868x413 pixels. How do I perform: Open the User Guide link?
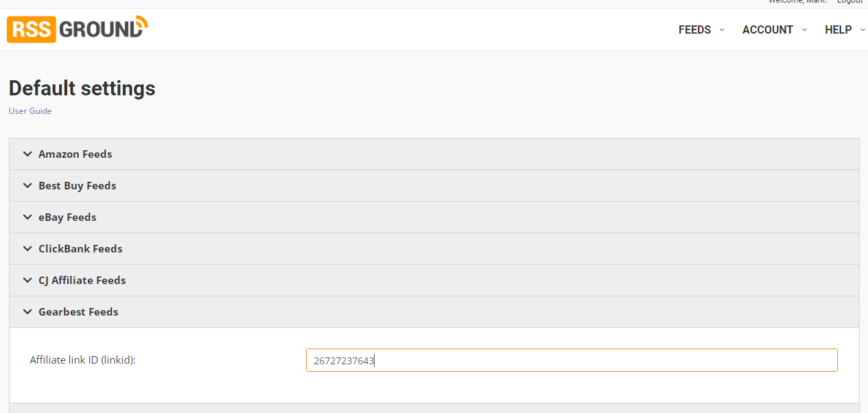coord(30,111)
